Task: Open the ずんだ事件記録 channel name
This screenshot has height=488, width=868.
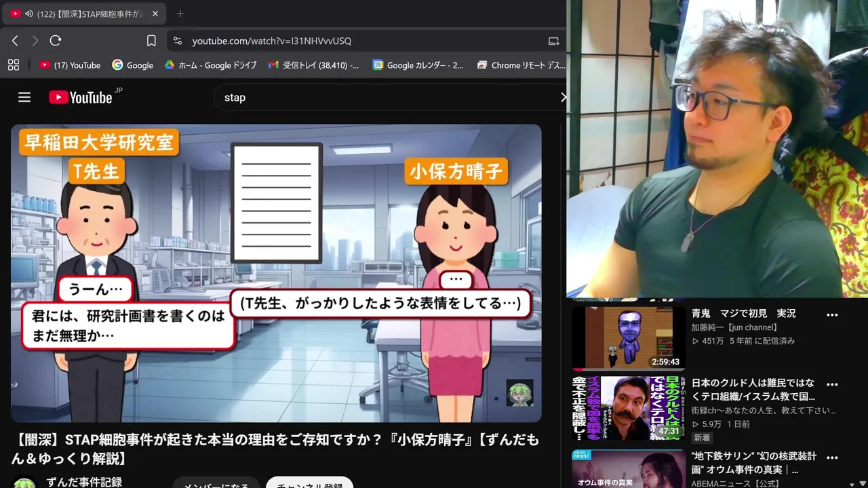Action: click(84, 482)
